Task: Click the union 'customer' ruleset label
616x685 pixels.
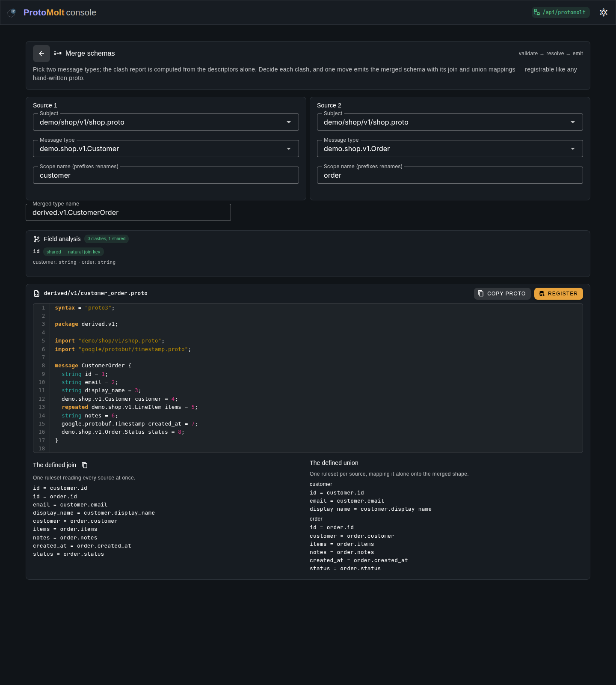Action: (x=321, y=484)
